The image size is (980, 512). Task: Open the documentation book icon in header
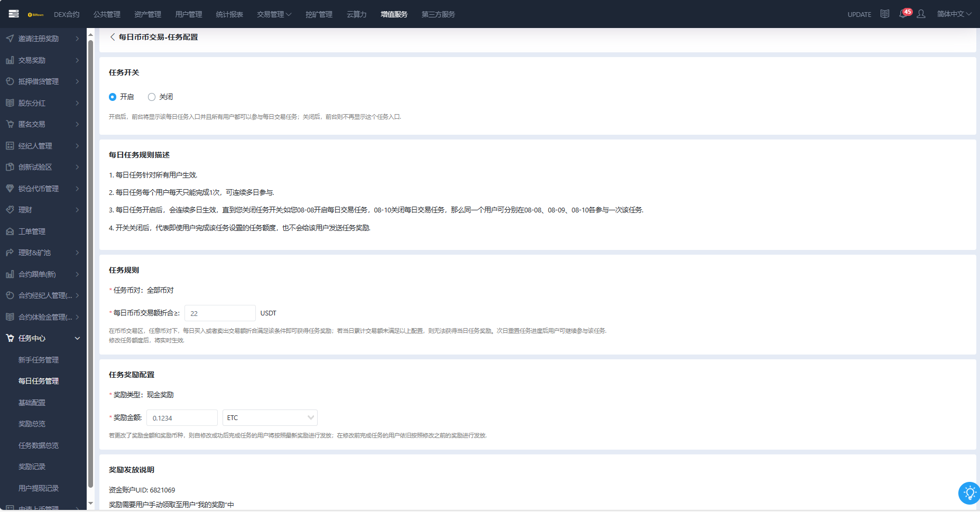(885, 14)
